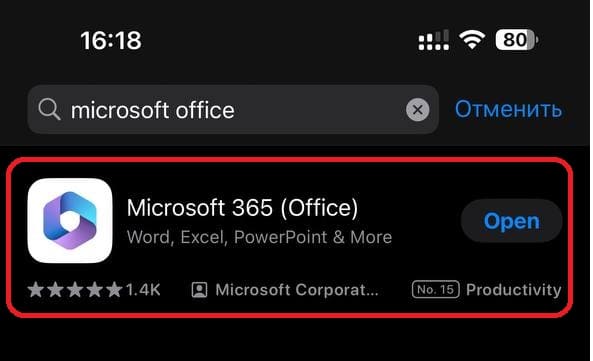Tap the magnifying glass search icon
The image size is (593, 361).
click(x=49, y=110)
